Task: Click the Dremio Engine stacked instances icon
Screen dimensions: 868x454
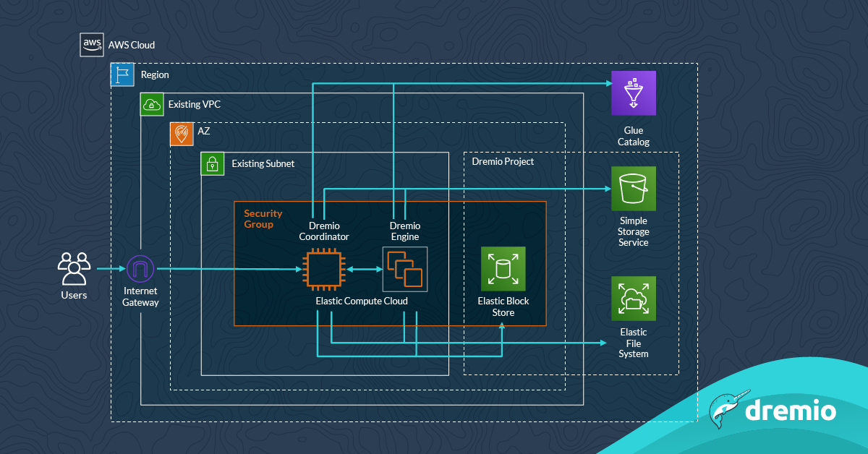Action: pyautogui.click(x=404, y=269)
